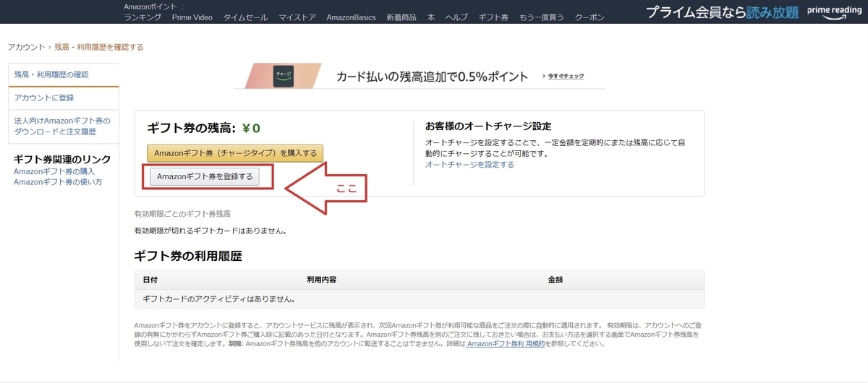Open 新着商品 nav item
Viewport: 868px width, 383px height.
[x=401, y=17]
